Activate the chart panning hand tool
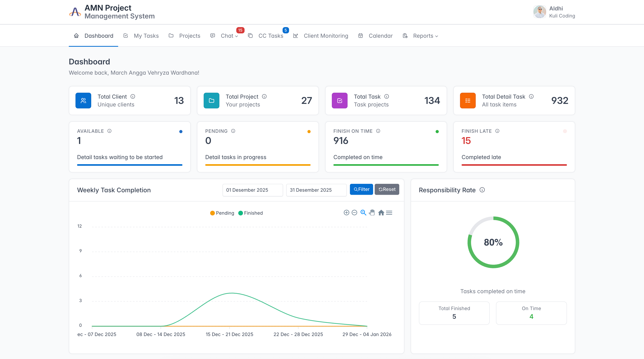Screen dimensions: 644x359 (372, 213)
